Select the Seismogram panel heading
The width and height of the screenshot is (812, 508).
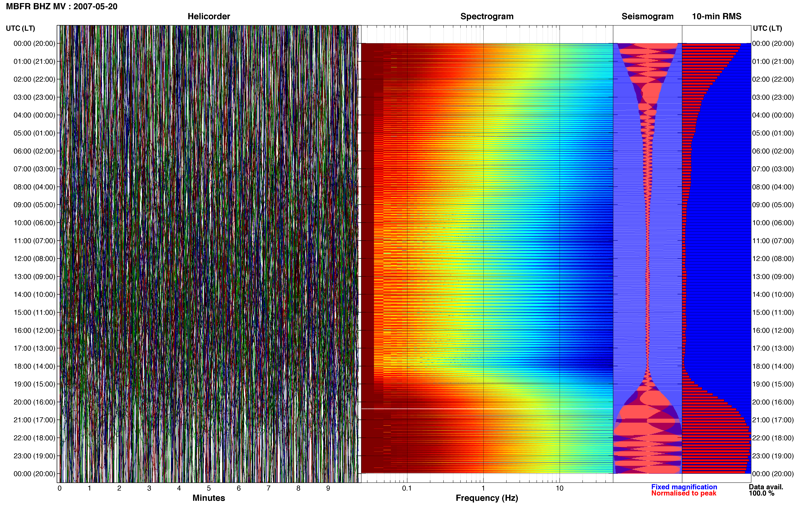pyautogui.click(x=648, y=16)
